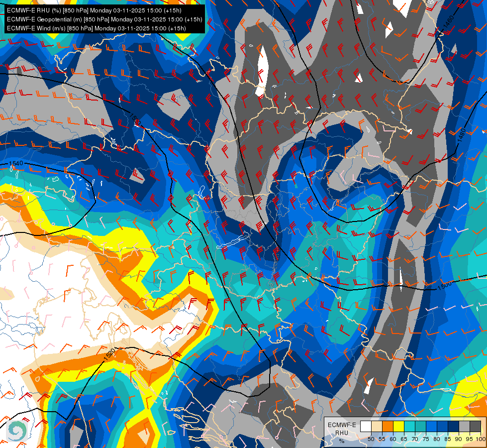The width and height of the screenshot is (487, 448).
Task: Click the legend RHU label
Action: coord(342,433)
